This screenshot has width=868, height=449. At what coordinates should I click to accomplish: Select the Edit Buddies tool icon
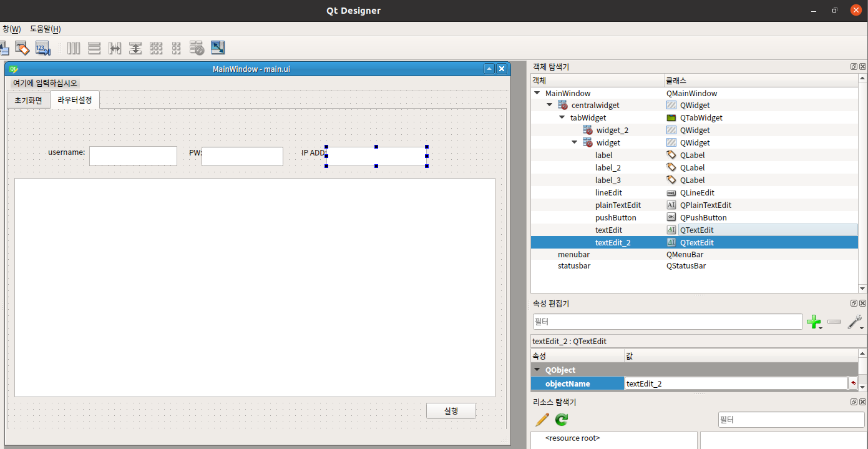point(22,48)
